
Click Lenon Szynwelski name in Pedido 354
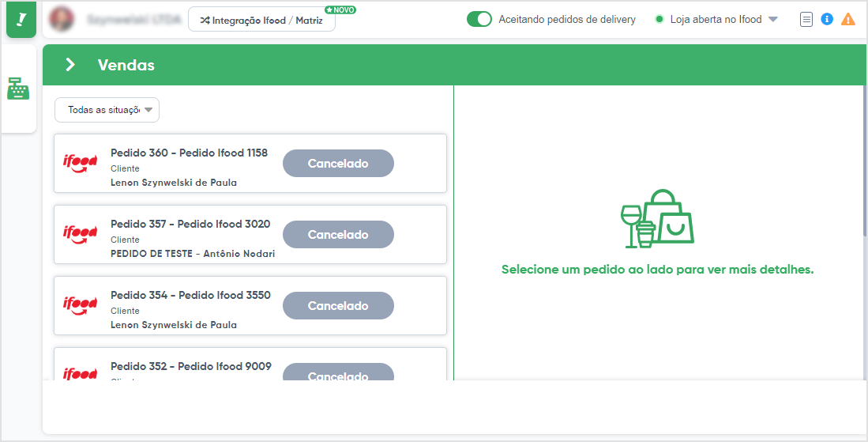174,324
